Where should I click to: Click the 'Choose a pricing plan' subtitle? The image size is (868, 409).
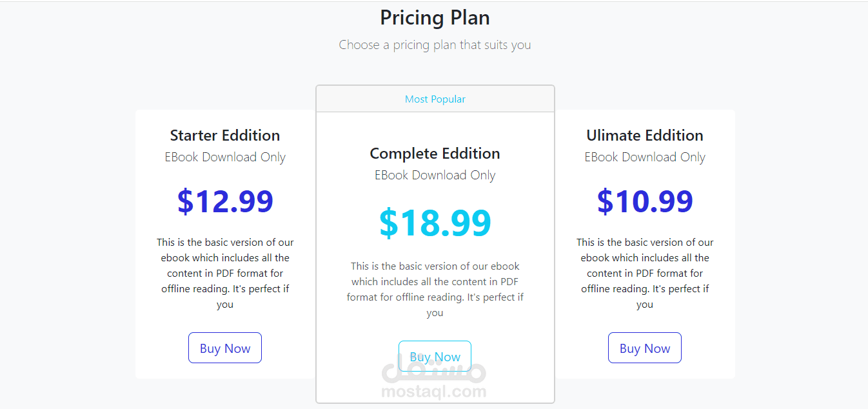click(x=435, y=45)
